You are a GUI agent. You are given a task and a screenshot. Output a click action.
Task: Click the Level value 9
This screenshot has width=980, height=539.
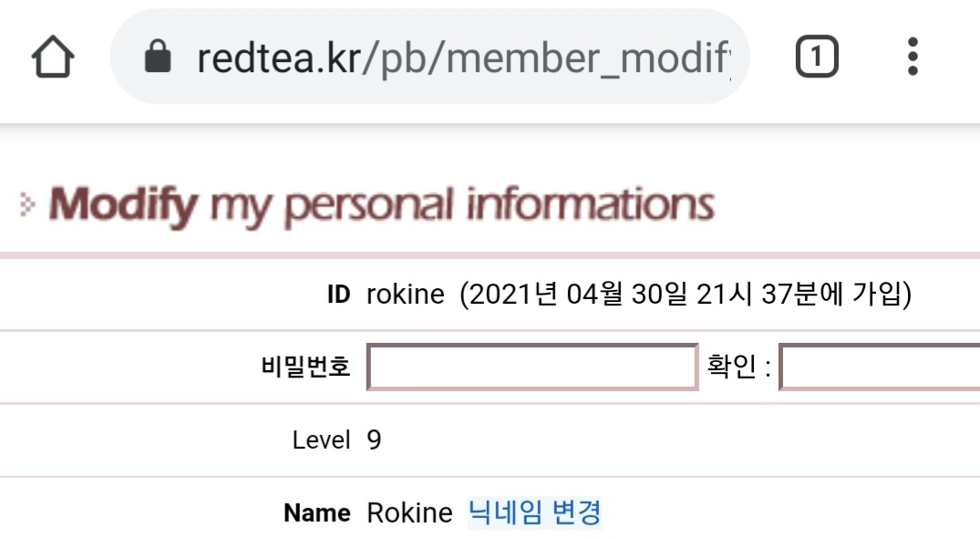374,441
